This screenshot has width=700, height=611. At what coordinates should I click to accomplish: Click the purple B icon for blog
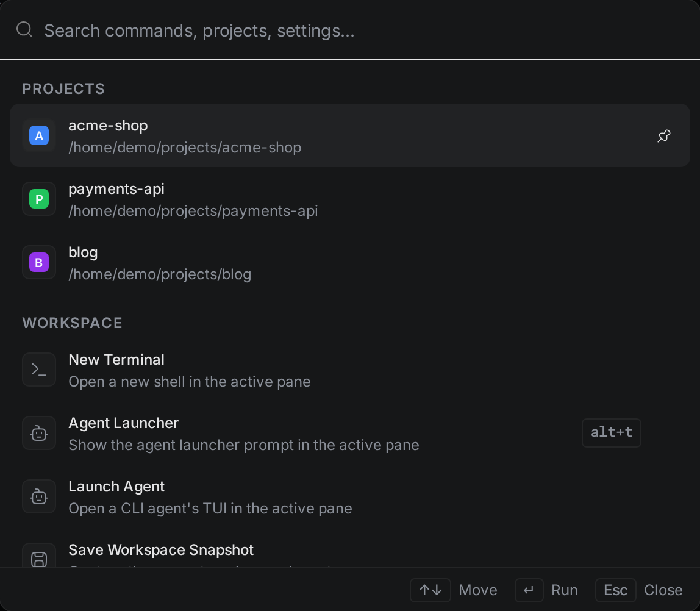click(x=39, y=262)
